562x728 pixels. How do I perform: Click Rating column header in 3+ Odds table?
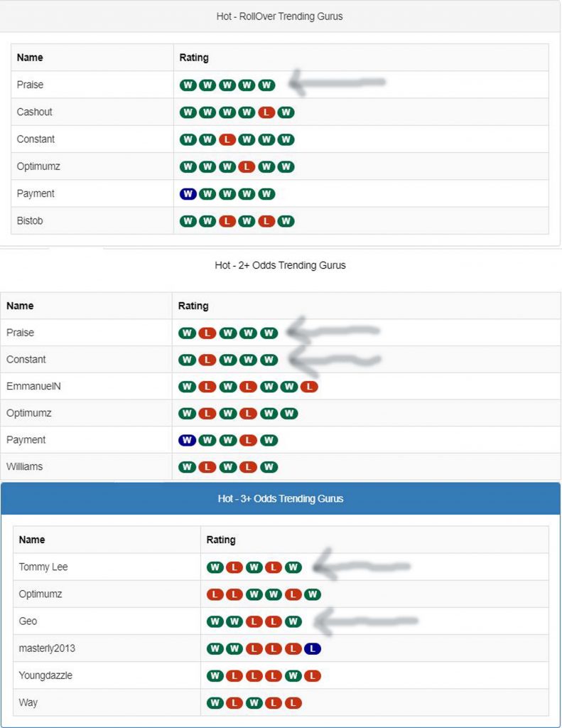click(221, 540)
